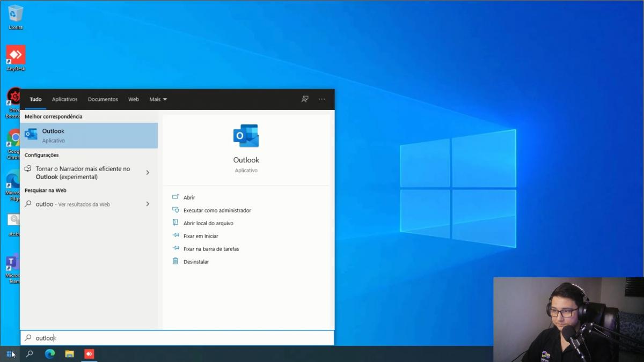
Task: Click the webcam overlay thumbnail
Action: [x=568, y=320]
